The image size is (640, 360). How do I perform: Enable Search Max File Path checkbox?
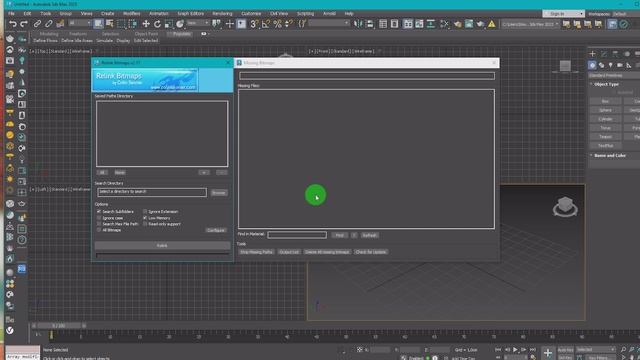tap(99, 224)
